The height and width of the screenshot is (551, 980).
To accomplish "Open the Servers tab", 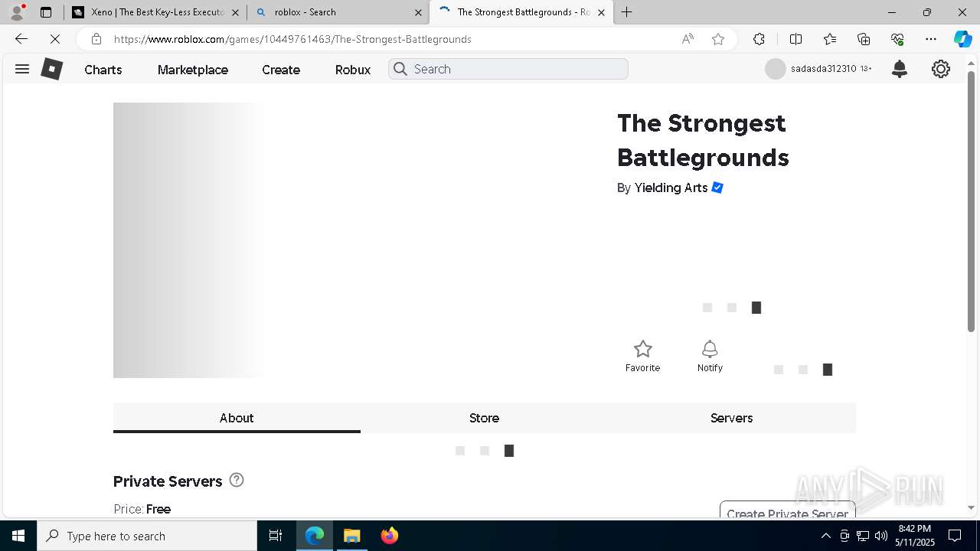I will tap(731, 418).
